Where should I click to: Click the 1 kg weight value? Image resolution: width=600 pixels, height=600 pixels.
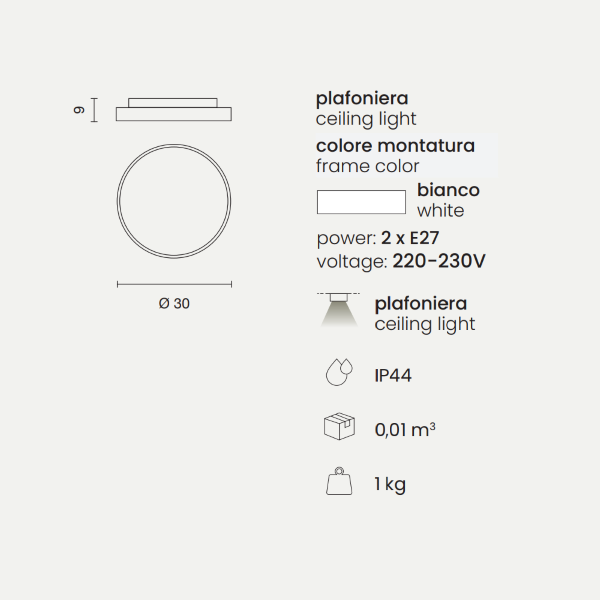pyautogui.click(x=390, y=484)
